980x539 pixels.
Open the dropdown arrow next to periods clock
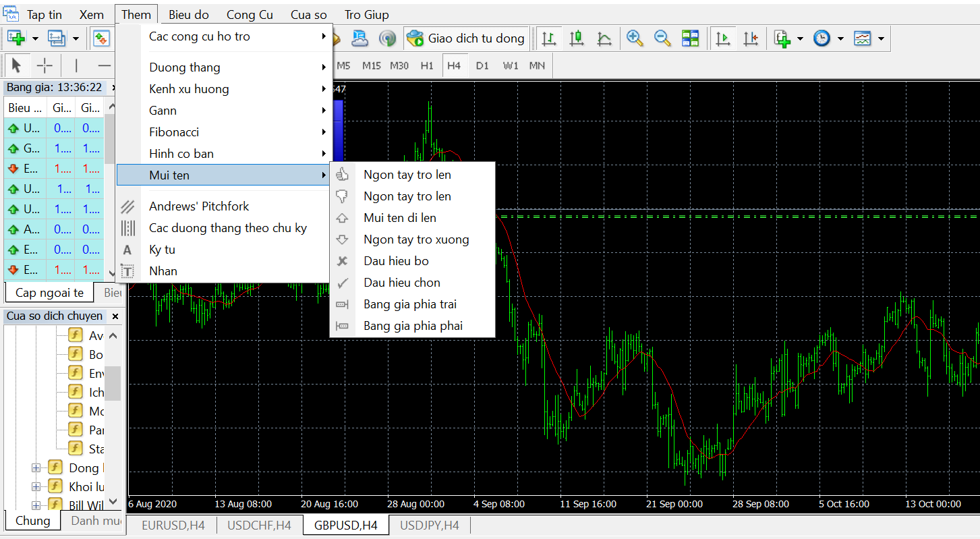point(840,38)
